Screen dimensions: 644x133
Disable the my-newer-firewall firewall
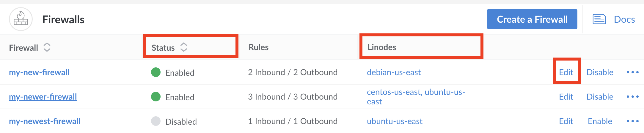point(600,97)
